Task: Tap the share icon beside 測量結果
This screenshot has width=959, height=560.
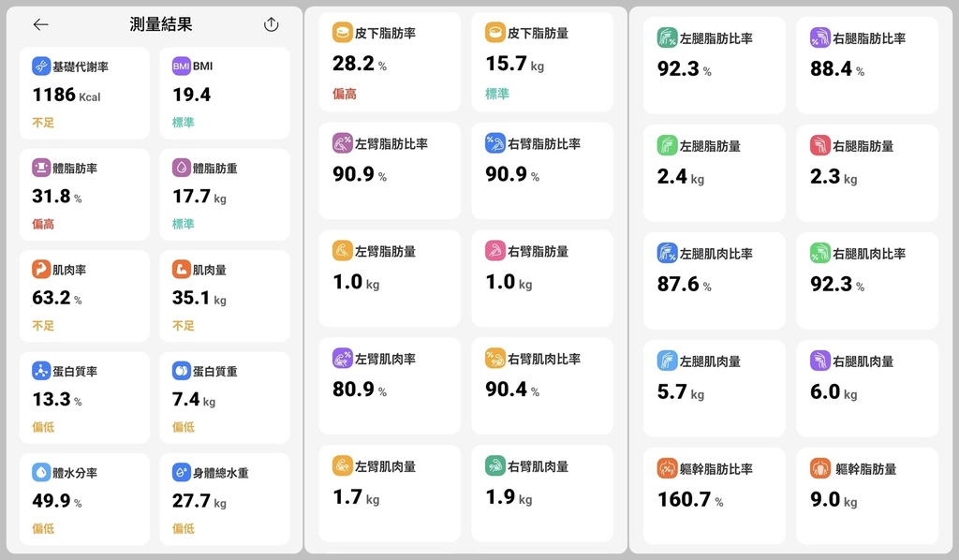Action: click(272, 25)
